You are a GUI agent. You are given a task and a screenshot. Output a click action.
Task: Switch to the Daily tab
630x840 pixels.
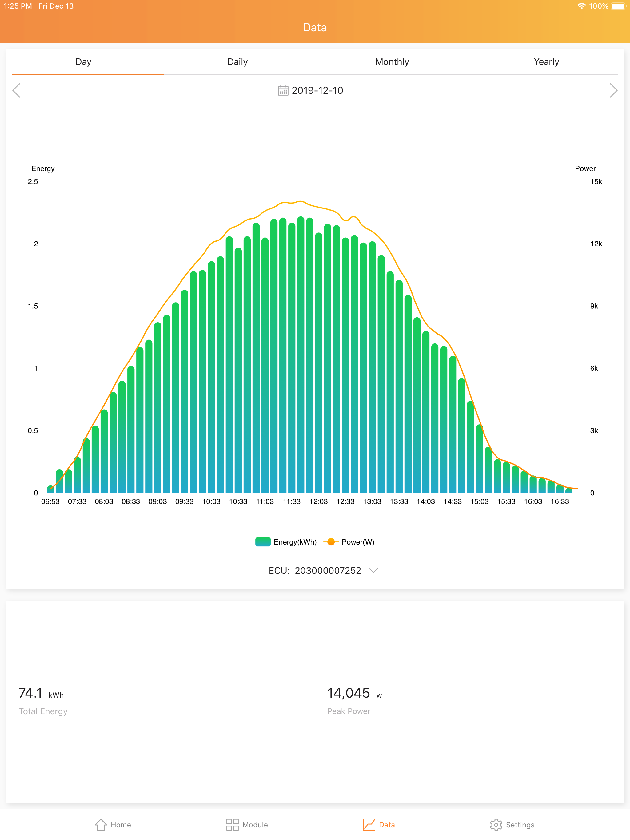[237, 62]
